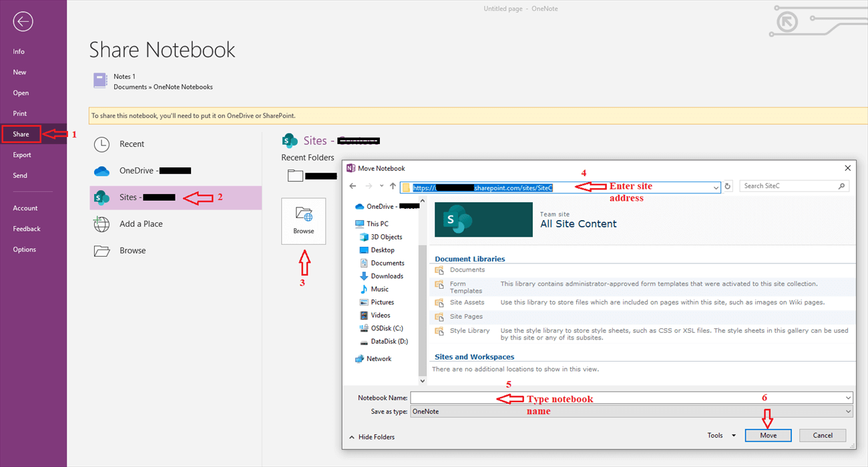Select Share in the left menu
The width and height of the screenshot is (868, 467).
21,133
